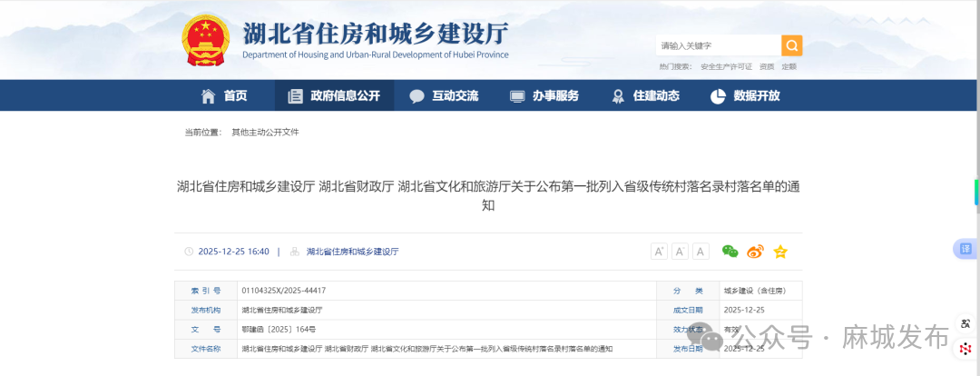
Task: Click the 索引号 label cell
Action: point(206,291)
